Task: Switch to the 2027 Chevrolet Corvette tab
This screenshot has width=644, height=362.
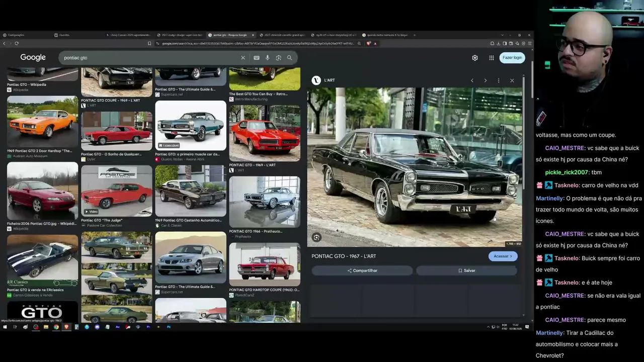Action: pos(282,35)
